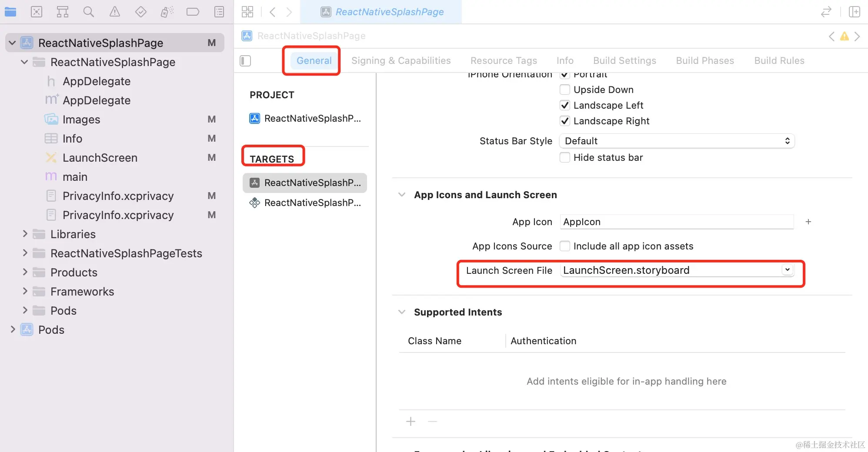This screenshot has height=452, width=868.
Task: Select the ReactNativeSplashPage editor tab
Action: click(x=381, y=12)
